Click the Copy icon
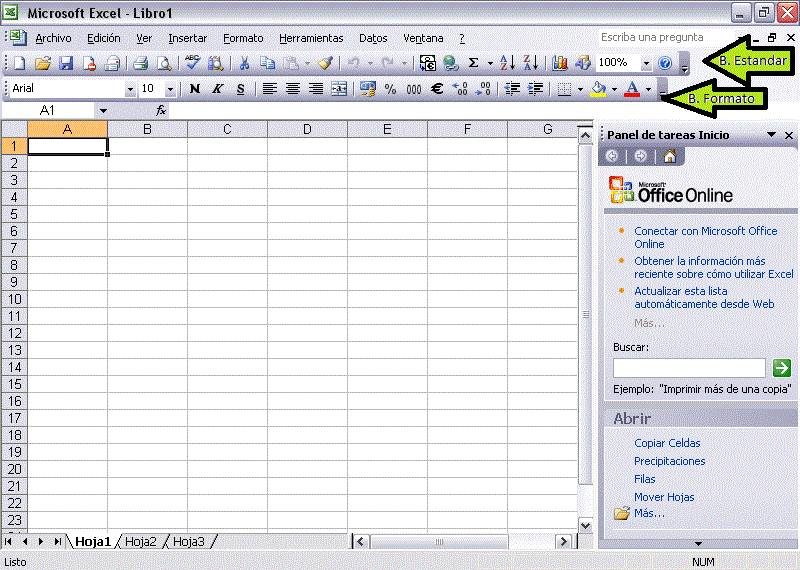This screenshot has height=570, width=800. click(x=267, y=63)
